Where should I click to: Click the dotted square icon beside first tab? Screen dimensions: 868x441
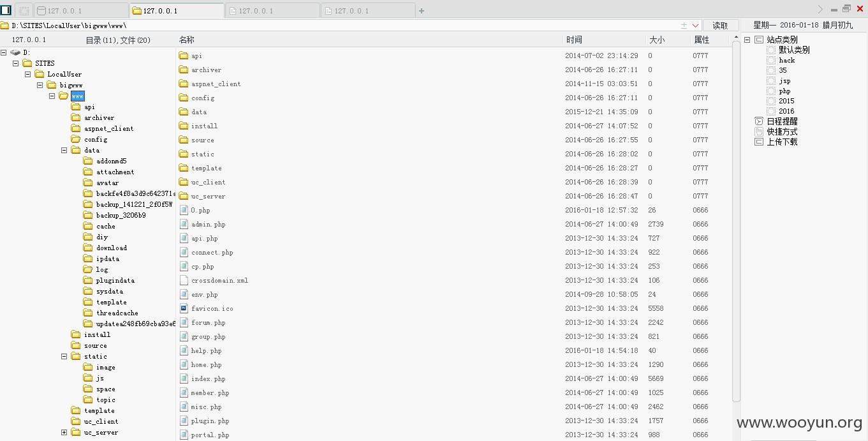coord(24,11)
